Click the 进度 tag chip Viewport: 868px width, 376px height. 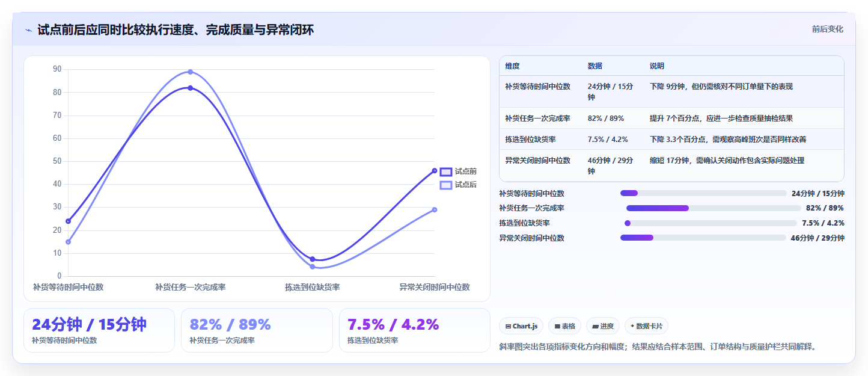click(x=603, y=326)
